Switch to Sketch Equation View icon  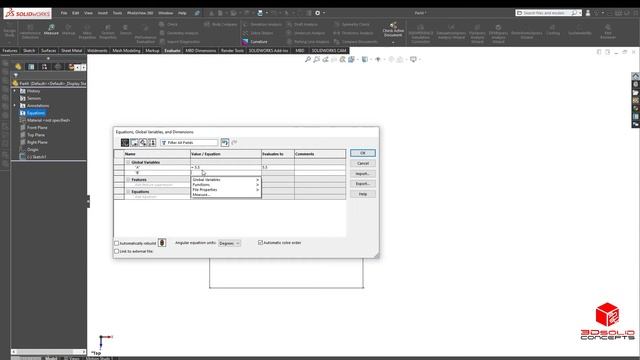[134, 142]
